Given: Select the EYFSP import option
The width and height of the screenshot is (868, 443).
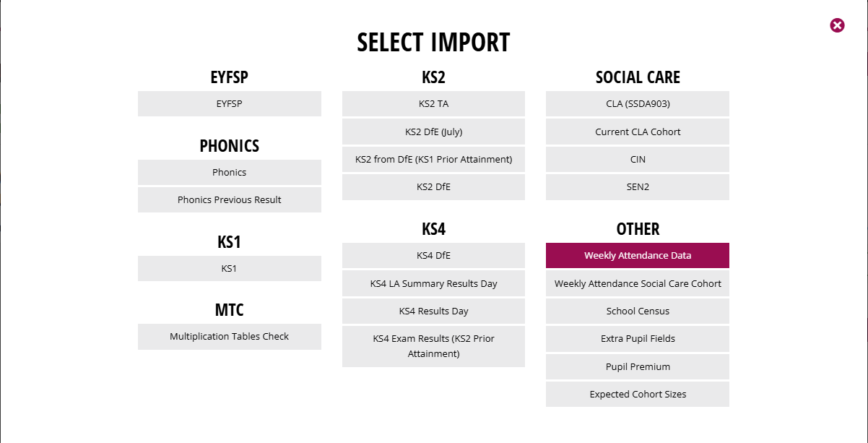Looking at the screenshot, I should tap(230, 103).
